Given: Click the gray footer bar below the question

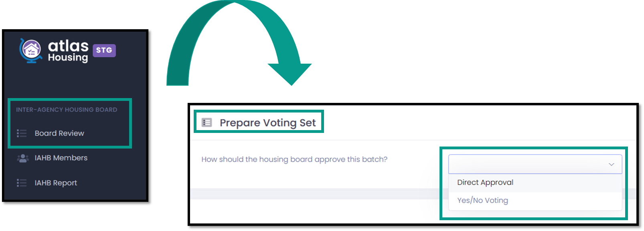Looking at the screenshot, I should click(315, 194).
